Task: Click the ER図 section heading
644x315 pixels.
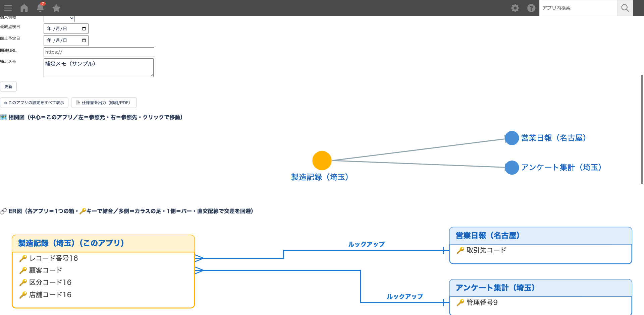Action: pyautogui.click(x=127, y=211)
